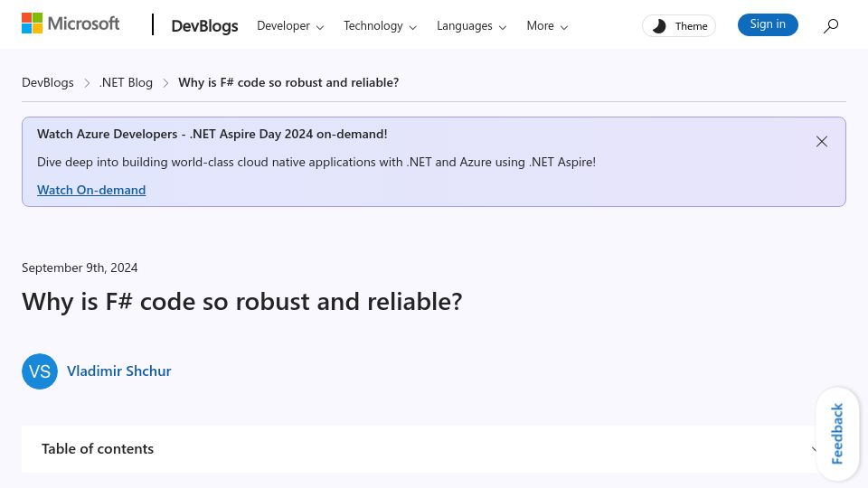Click the current page breadcrumb title
Image resolution: width=868 pixels, height=488 pixels.
click(x=288, y=82)
